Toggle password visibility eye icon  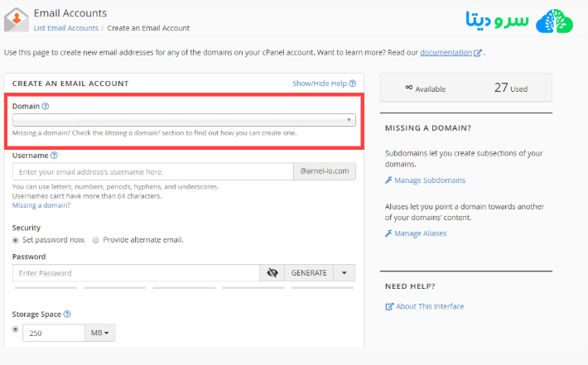272,273
